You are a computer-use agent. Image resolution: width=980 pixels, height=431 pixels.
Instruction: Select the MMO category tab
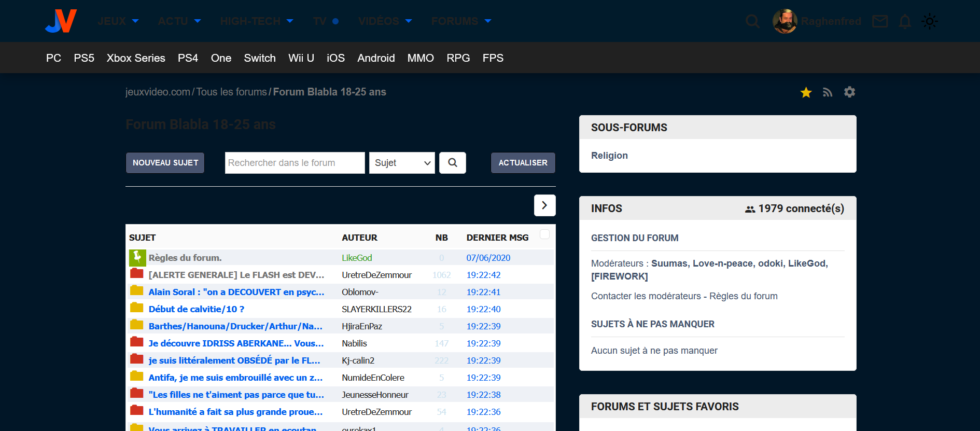point(421,58)
